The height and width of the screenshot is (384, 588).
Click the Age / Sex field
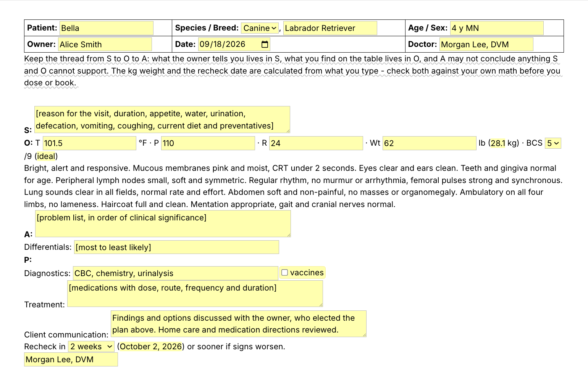coord(497,28)
